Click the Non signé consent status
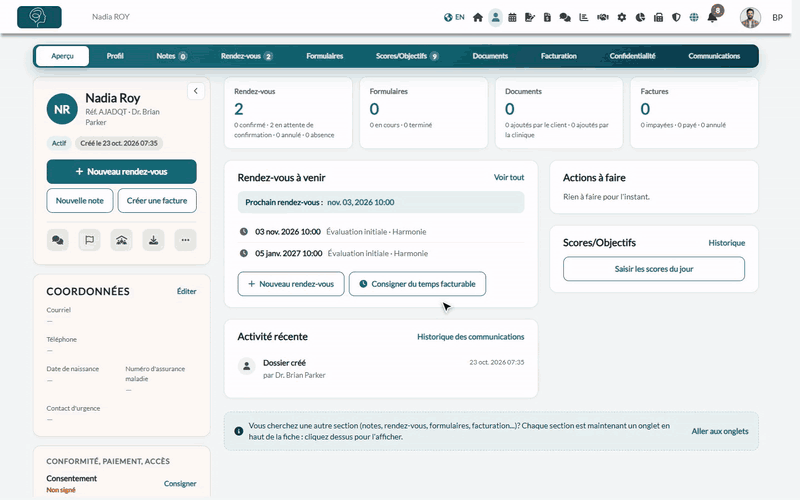 tap(61, 490)
